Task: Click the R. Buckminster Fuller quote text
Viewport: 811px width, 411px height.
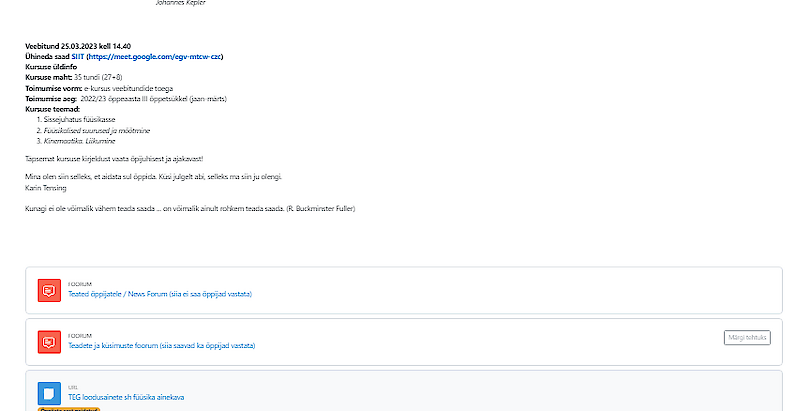Action: (x=190, y=208)
